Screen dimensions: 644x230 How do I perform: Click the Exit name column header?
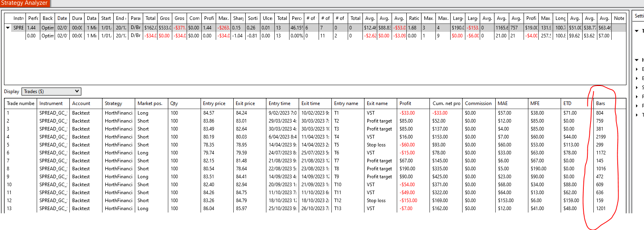381,103
